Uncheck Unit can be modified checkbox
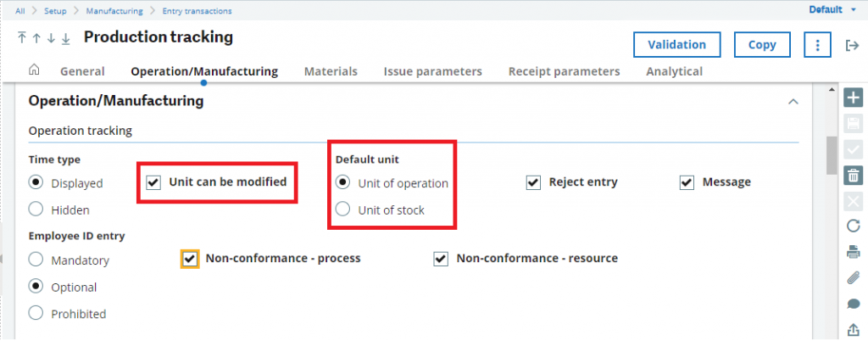 click(153, 182)
